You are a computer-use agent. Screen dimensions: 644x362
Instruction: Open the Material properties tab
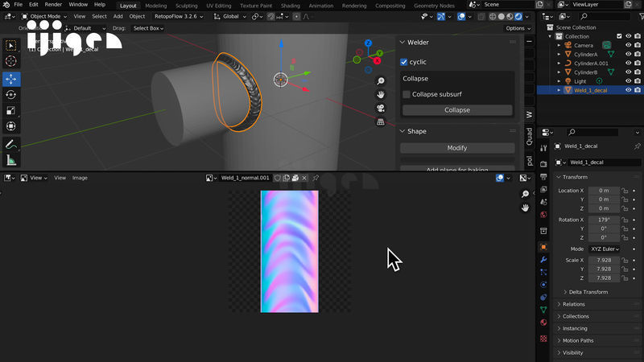(543, 323)
